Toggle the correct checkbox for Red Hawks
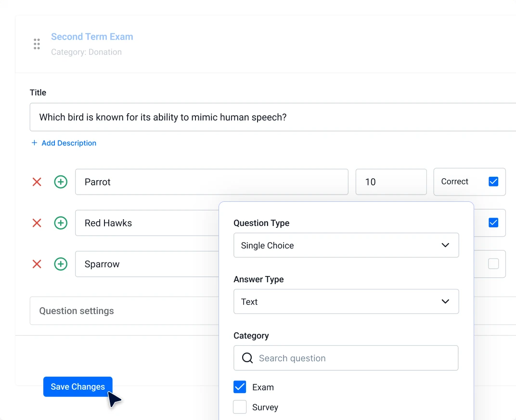Image resolution: width=516 pixels, height=420 pixels. click(493, 223)
